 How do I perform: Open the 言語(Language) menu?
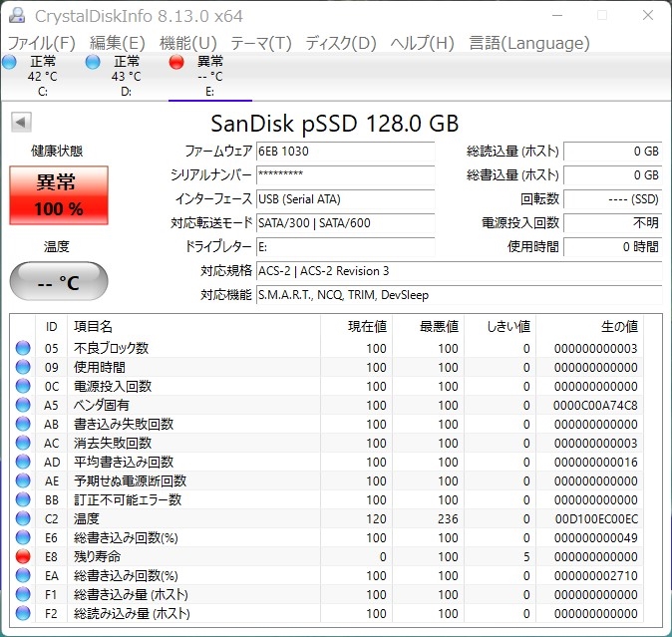click(529, 43)
